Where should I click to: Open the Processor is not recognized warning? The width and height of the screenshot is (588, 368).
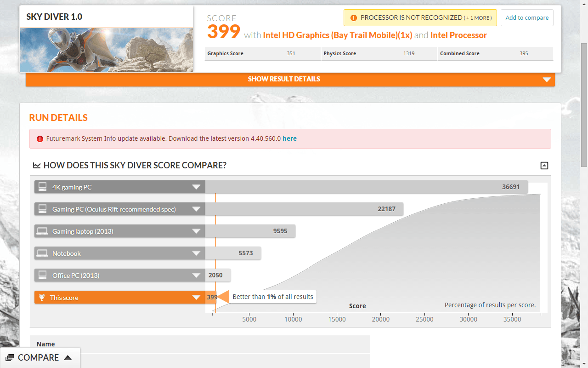420,18
